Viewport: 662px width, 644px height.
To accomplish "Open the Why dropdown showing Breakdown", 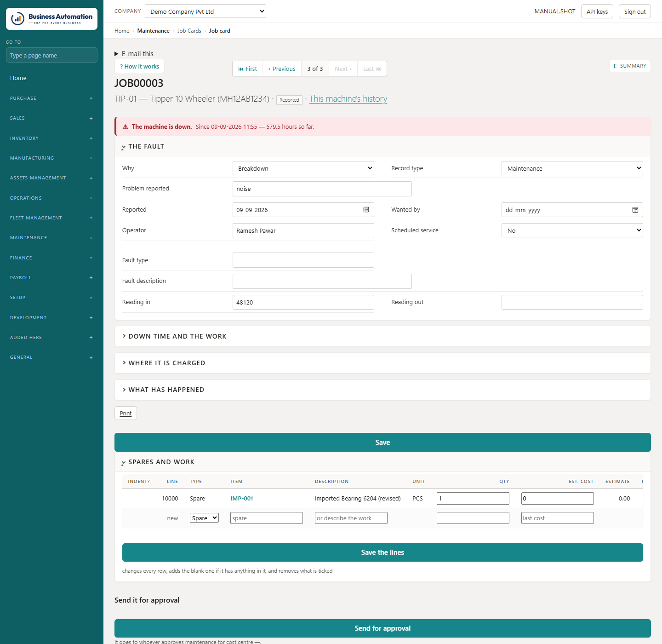I will [303, 168].
